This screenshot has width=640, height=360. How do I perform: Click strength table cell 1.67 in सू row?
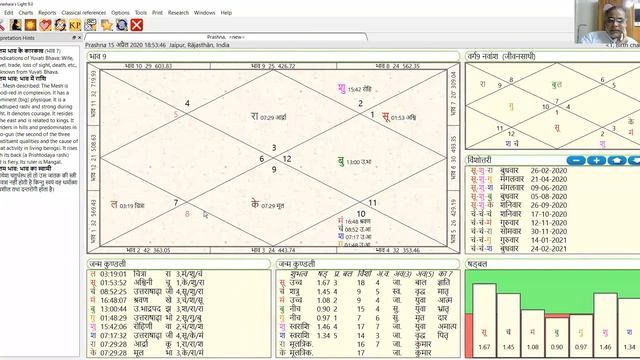323,282
